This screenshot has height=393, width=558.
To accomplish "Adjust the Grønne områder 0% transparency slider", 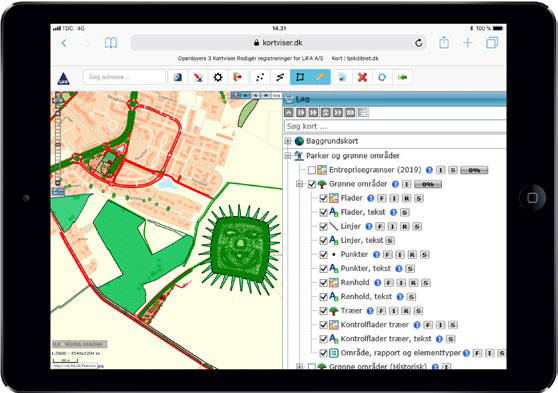I will 428,184.
